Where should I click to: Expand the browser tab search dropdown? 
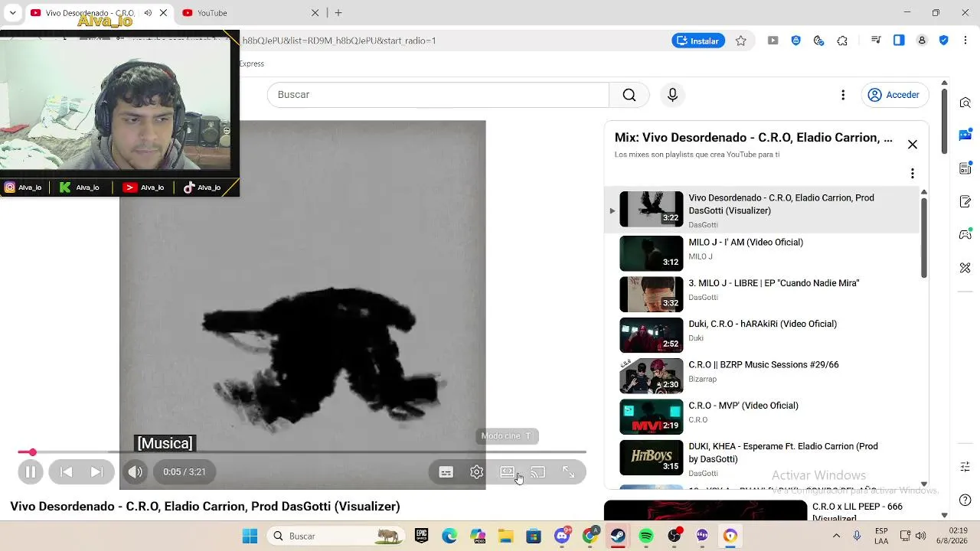(12, 13)
